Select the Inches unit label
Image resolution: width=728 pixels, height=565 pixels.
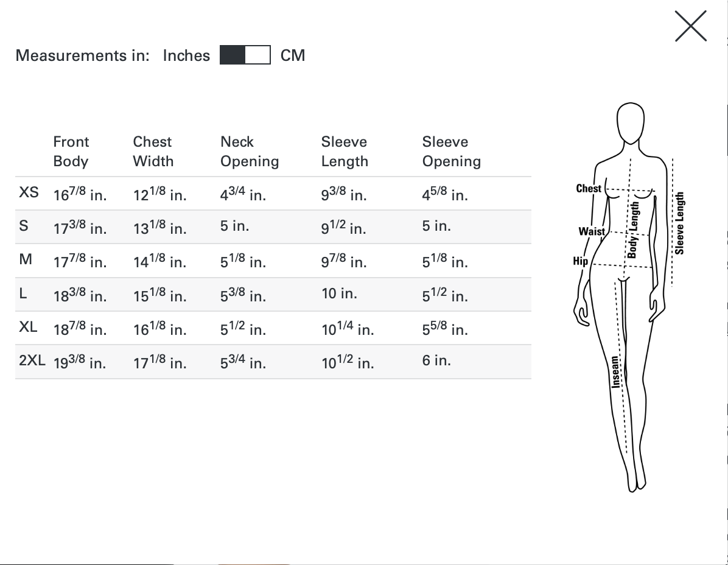point(186,55)
